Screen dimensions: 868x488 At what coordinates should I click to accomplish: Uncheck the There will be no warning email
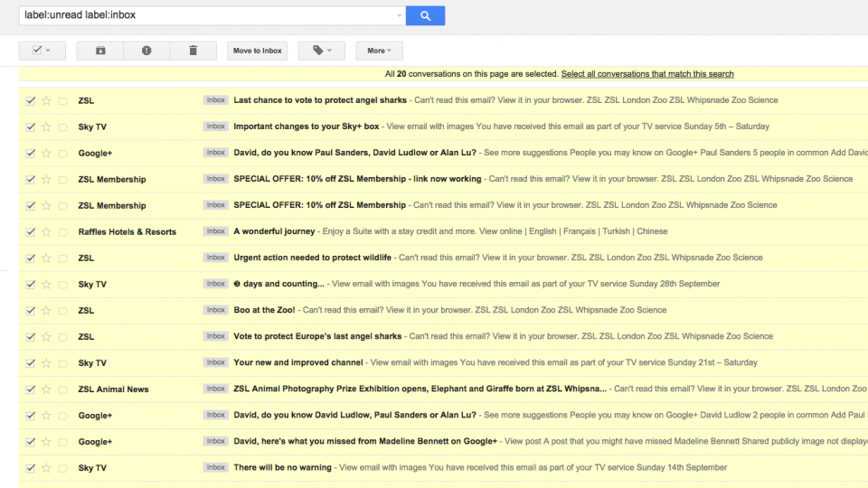(31, 468)
